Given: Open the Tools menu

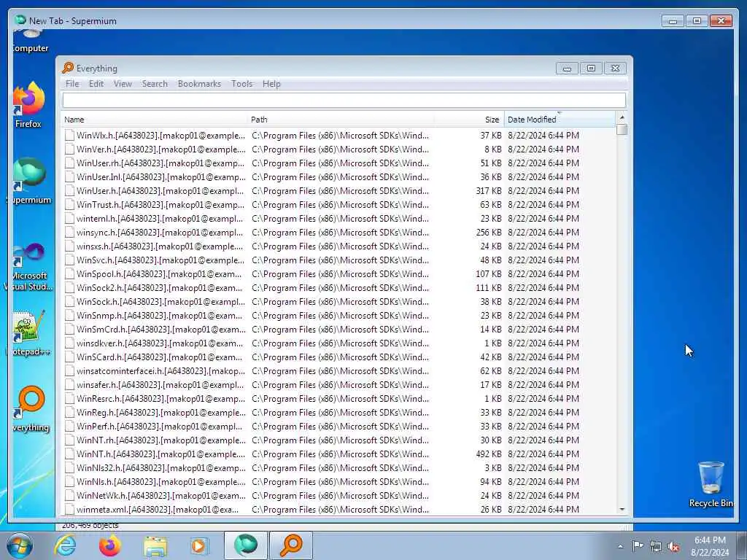Looking at the screenshot, I should coord(242,84).
